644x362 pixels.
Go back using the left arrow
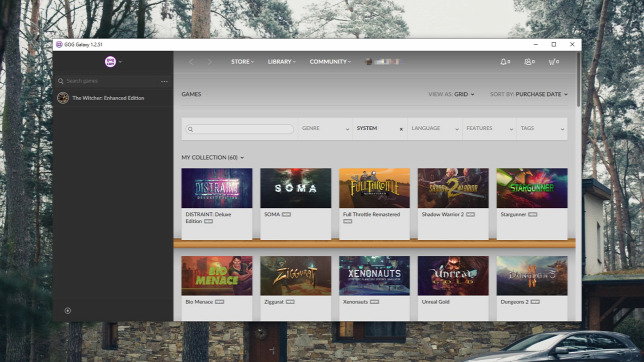coord(191,62)
